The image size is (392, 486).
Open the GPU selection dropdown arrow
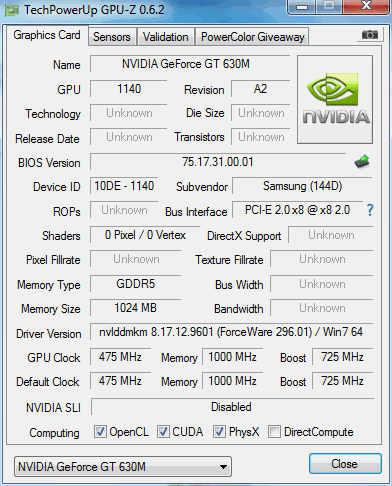point(224,467)
